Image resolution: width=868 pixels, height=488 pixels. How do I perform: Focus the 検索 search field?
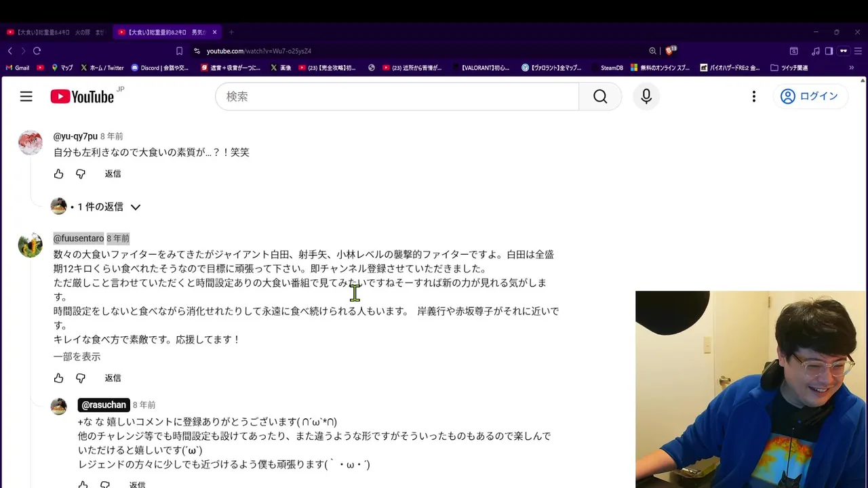[x=397, y=96]
